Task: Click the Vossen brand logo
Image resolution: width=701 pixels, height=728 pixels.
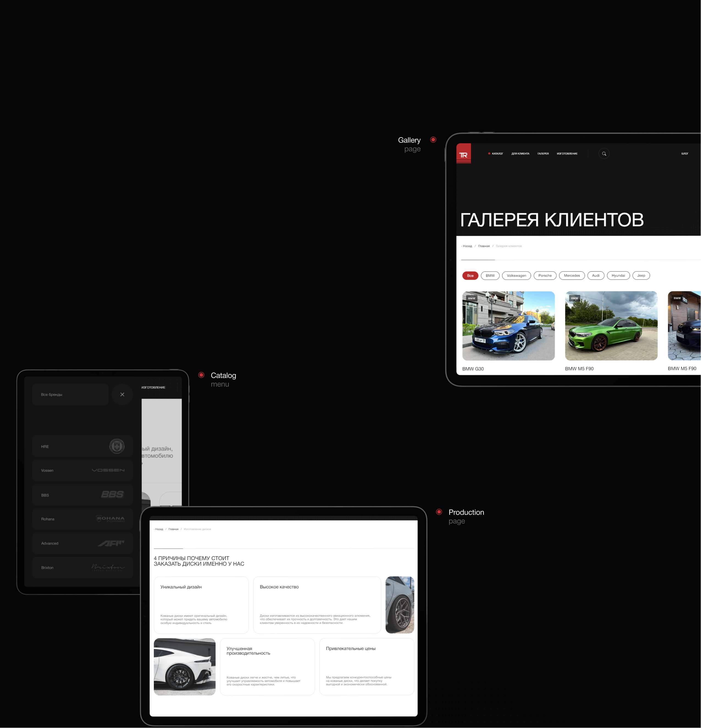Action: (x=108, y=470)
